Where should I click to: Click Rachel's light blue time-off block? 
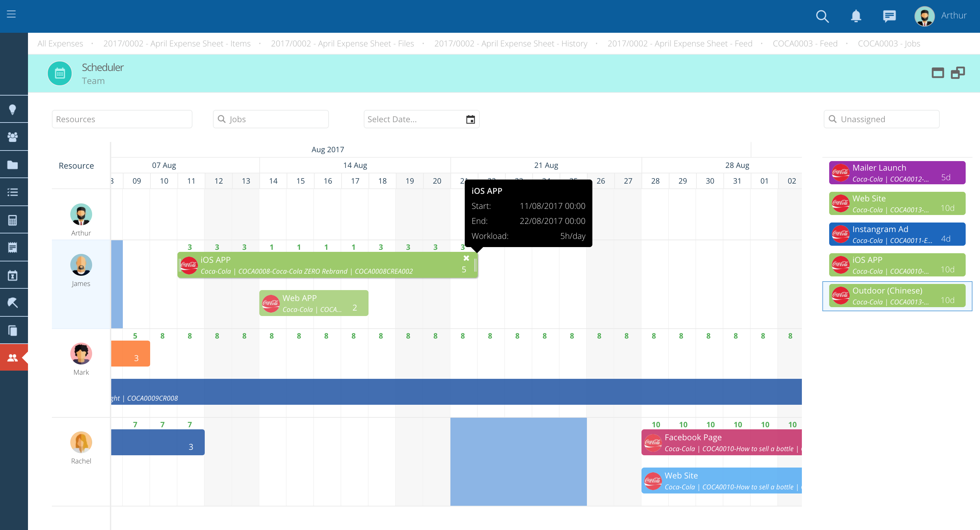tap(518, 462)
